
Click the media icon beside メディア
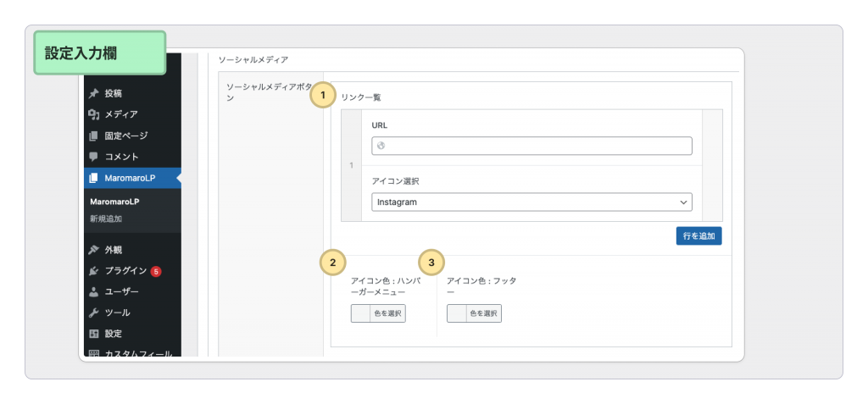tap(94, 114)
